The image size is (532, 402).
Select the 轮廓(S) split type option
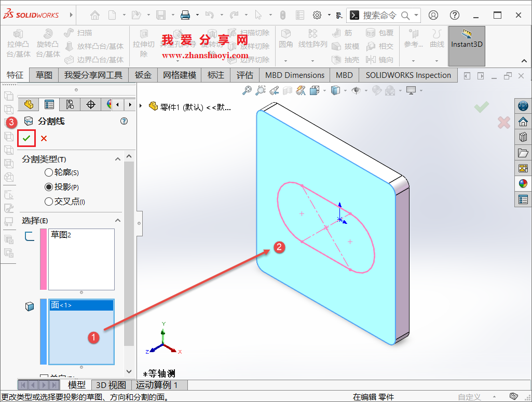(x=49, y=172)
